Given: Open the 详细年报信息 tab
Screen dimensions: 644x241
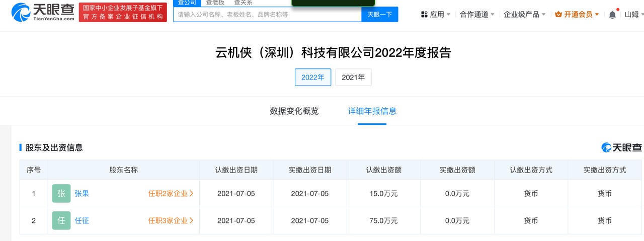Looking at the screenshot, I should [372, 111].
